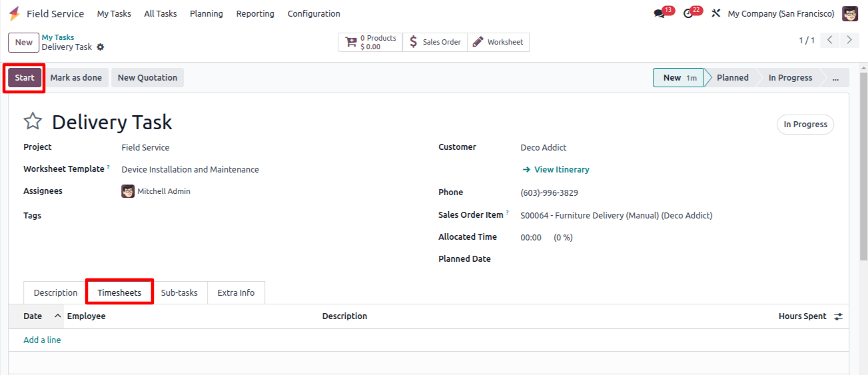Open Products shopping cart stat button

click(x=370, y=42)
